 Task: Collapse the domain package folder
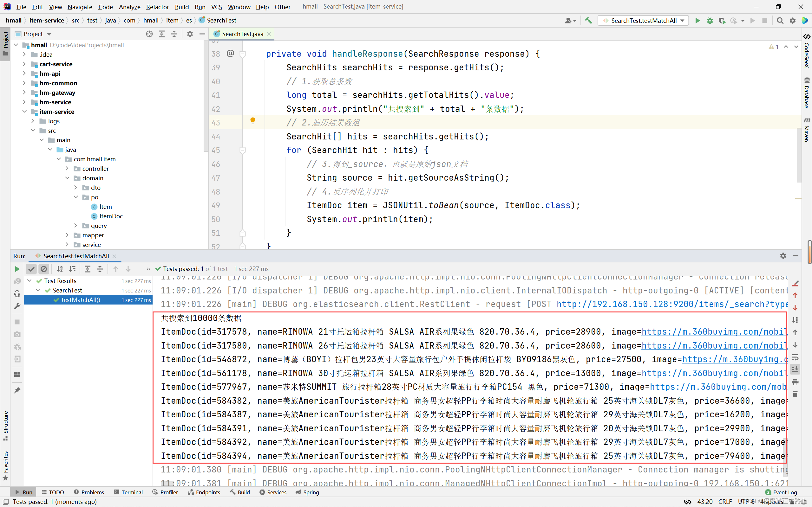pos(67,178)
